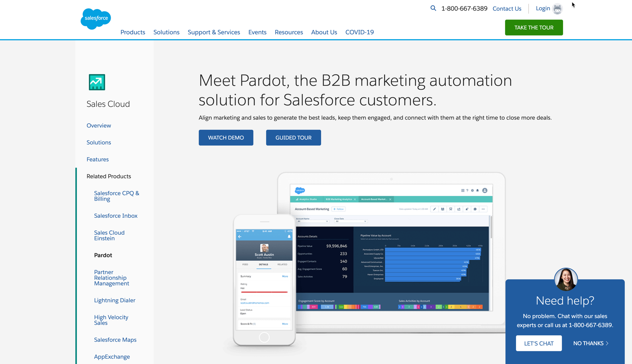This screenshot has height=364, width=632.
Task: Start the GUIDED TOUR
Action: click(294, 138)
